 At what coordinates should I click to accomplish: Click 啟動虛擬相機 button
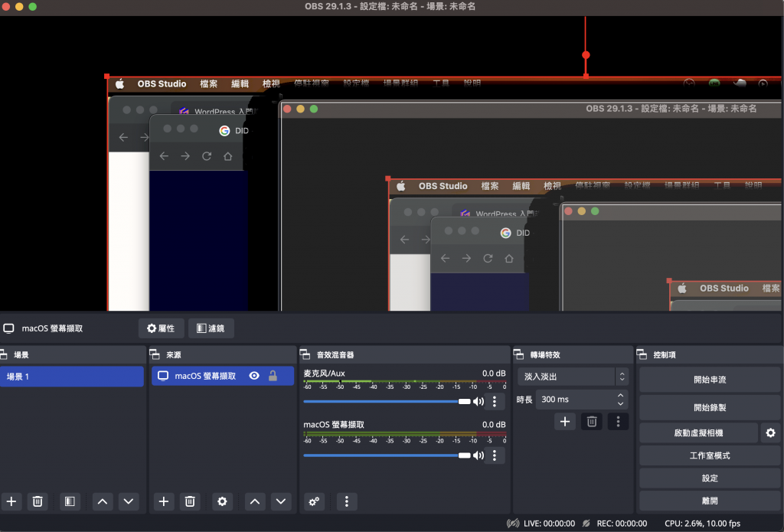698,432
